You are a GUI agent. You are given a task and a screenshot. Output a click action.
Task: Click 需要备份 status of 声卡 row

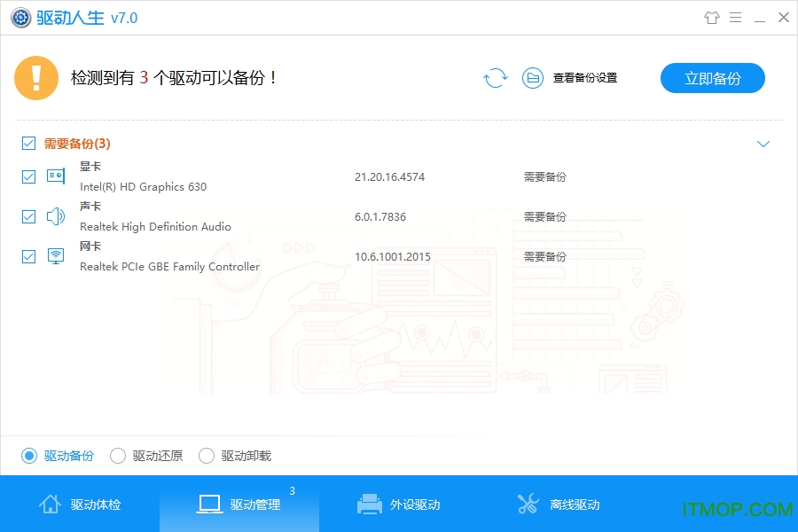click(x=545, y=217)
